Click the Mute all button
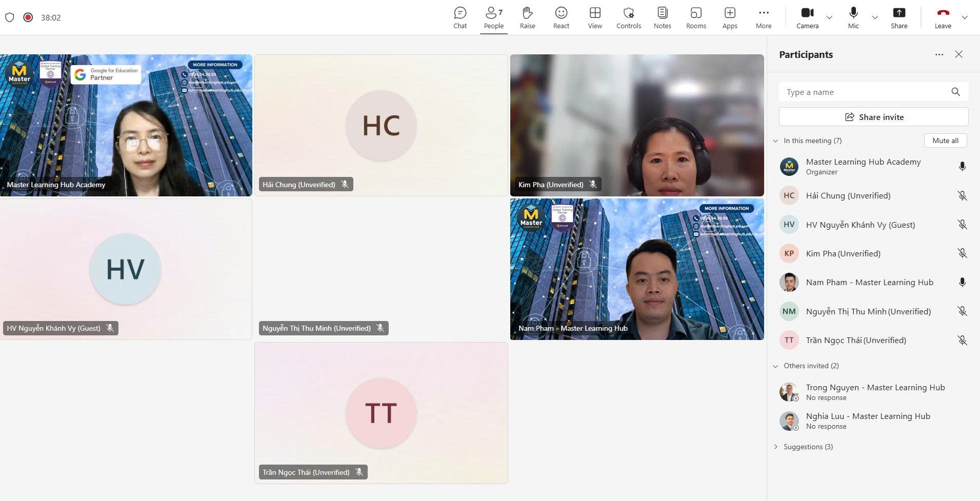980x501 pixels. click(x=945, y=141)
